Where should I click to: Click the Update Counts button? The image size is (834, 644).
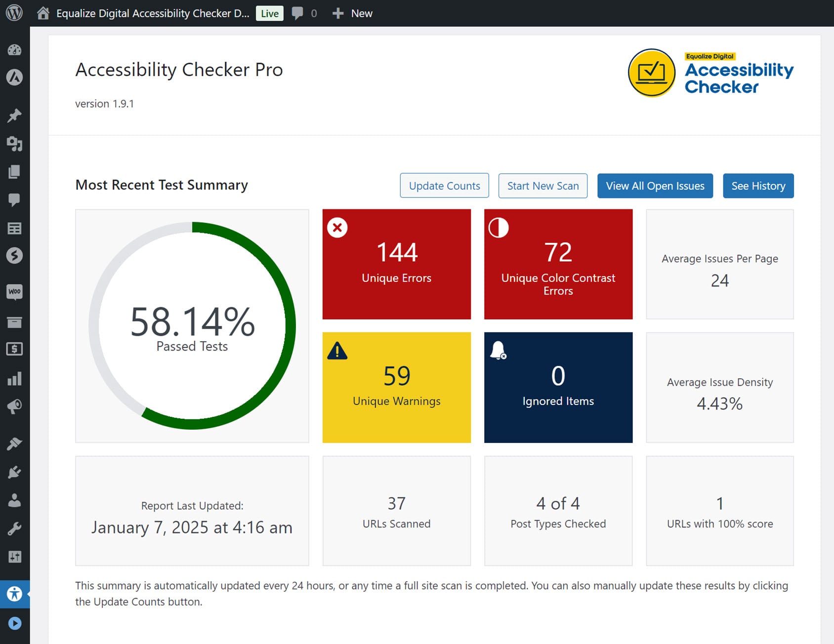pyautogui.click(x=444, y=186)
